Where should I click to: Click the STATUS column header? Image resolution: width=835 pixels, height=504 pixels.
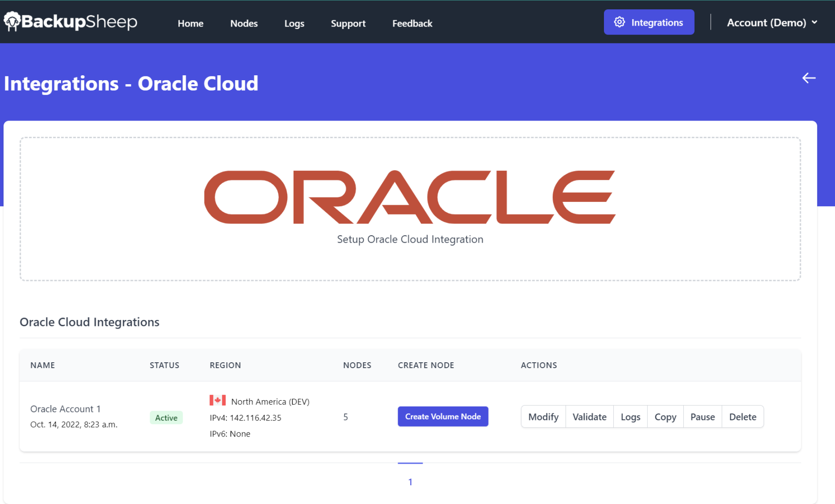coord(165,365)
